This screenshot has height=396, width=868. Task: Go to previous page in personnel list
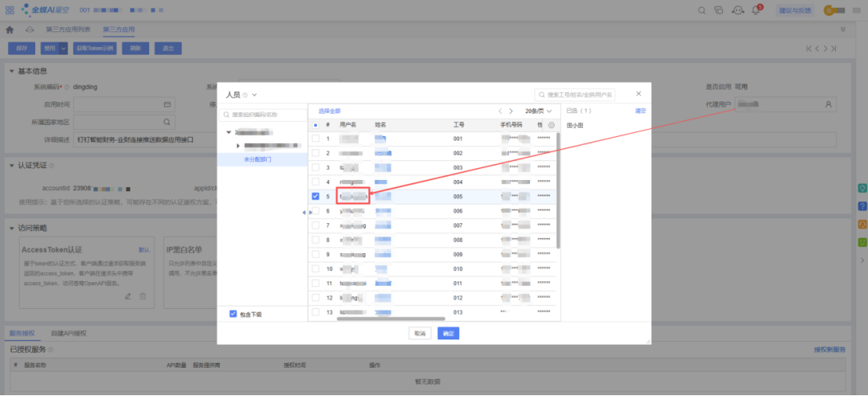[x=500, y=111]
